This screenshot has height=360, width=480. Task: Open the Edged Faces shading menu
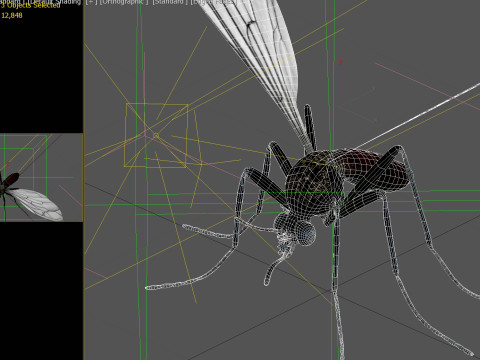(x=214, y=2)
